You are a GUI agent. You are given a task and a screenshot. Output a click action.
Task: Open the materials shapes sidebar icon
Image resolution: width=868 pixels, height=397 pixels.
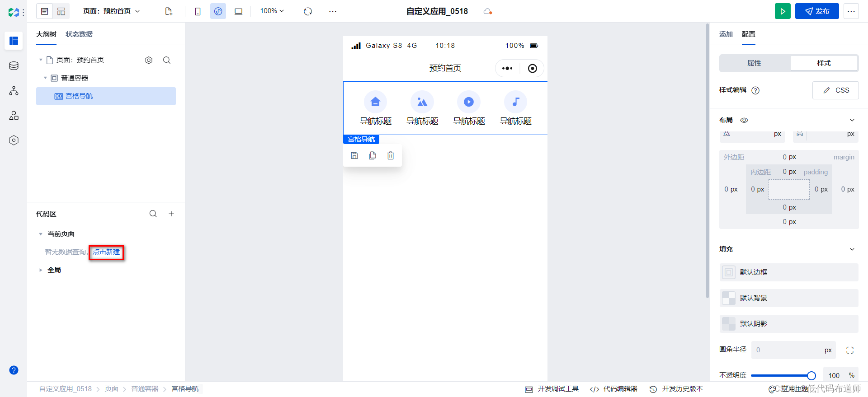coord(14,116)
